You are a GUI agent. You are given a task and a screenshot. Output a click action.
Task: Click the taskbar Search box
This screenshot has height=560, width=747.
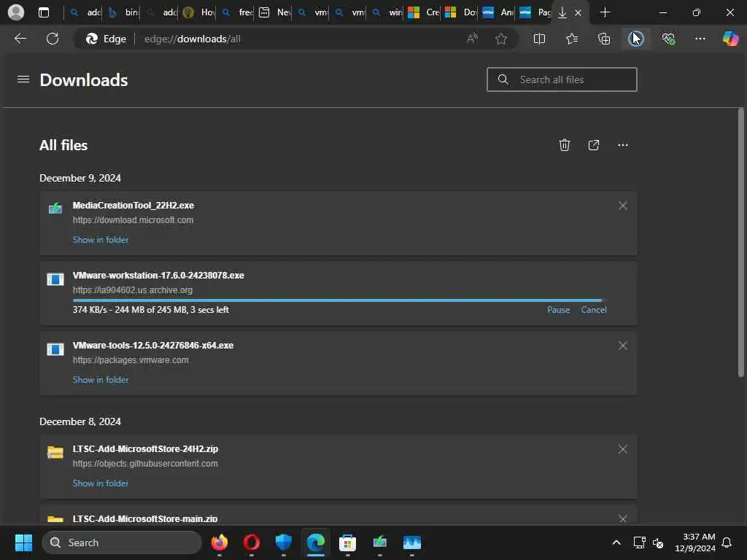pyautogui.click(x=122, y=542)
